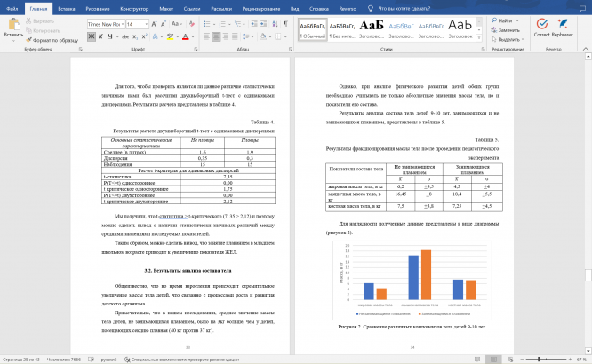Toggle show paragraph marks ¶
This screenshot has width=592, height=364.
tap(286, 24)
